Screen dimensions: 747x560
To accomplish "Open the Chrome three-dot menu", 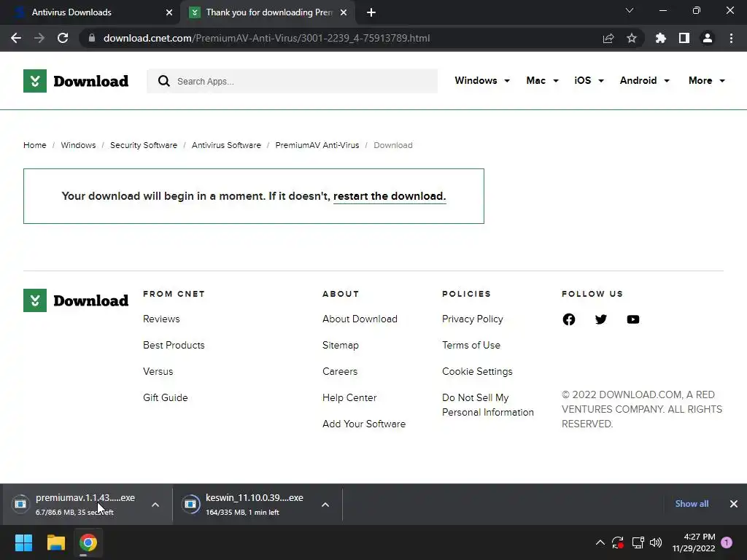I will [731, 38].
